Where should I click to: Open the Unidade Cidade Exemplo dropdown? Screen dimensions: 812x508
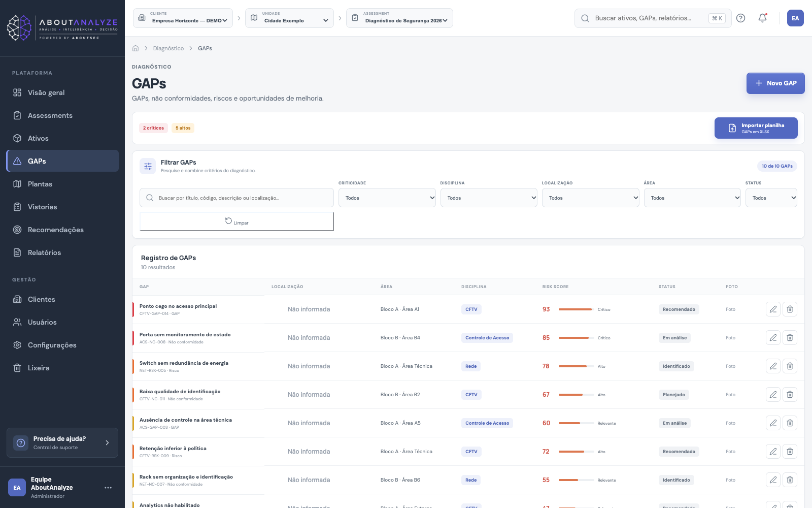tap(289, 18)
